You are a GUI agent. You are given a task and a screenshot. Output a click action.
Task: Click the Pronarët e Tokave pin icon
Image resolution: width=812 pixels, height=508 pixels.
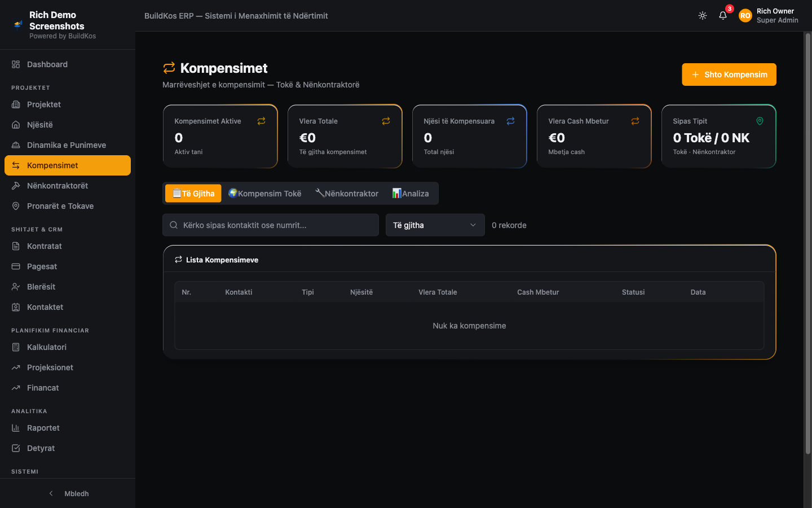point(16,206)
